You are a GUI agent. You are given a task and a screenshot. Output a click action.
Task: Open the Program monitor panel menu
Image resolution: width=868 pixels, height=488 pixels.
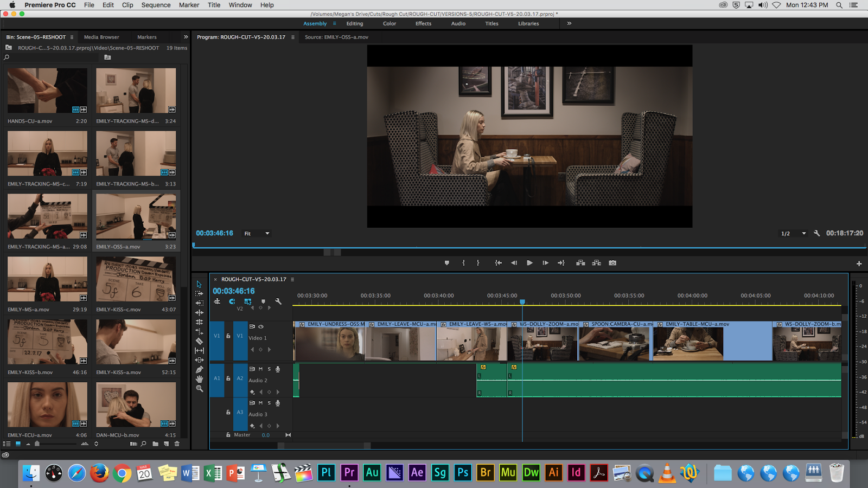(293, 37)
